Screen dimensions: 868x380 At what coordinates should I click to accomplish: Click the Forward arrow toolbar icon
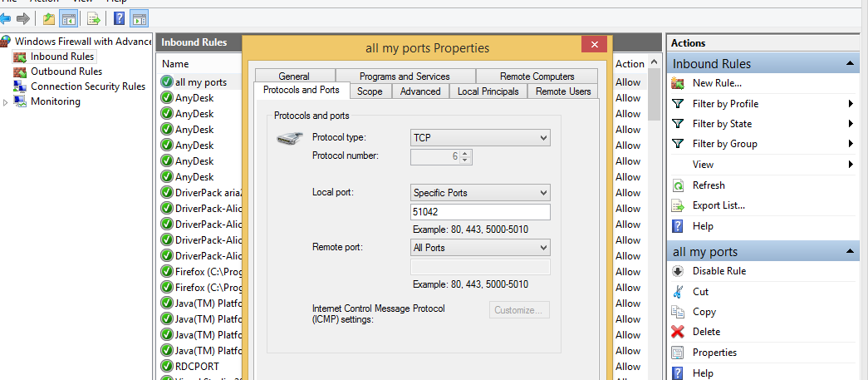[22, 19]
